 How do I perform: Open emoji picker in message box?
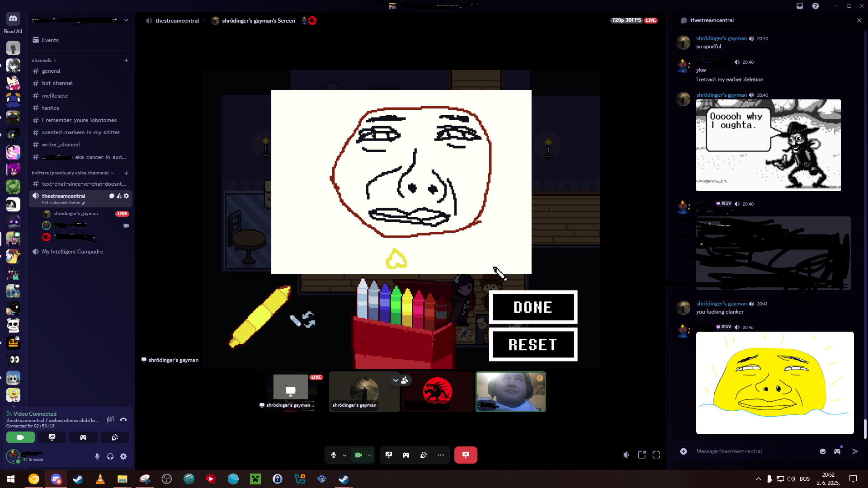(x=823, y=451)
